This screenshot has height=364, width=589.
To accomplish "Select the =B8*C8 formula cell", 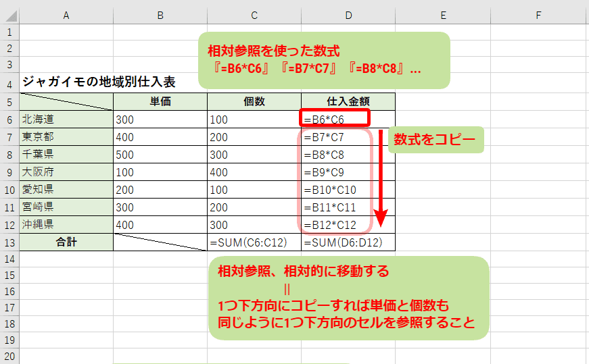I will coord(348,154).
